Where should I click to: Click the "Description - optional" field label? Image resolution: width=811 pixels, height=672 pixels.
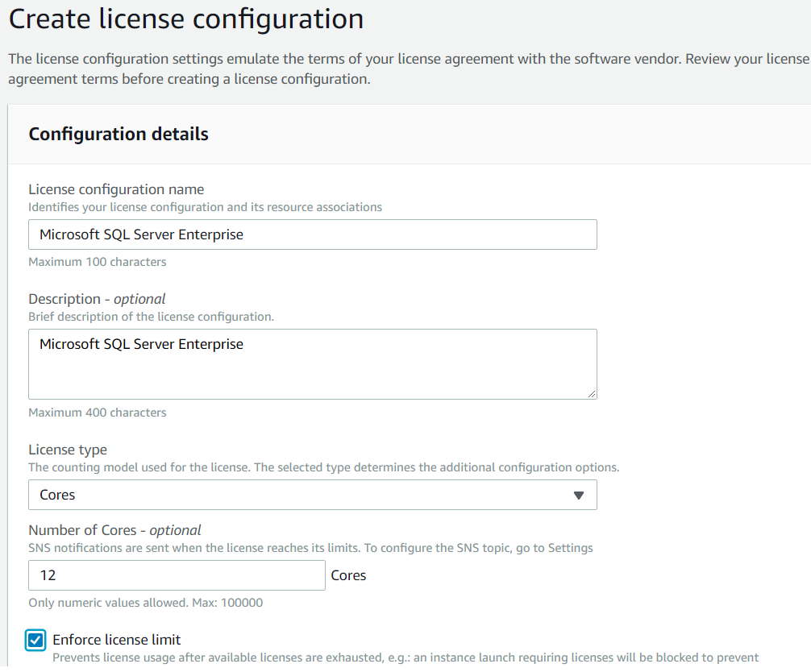point(97,299)
